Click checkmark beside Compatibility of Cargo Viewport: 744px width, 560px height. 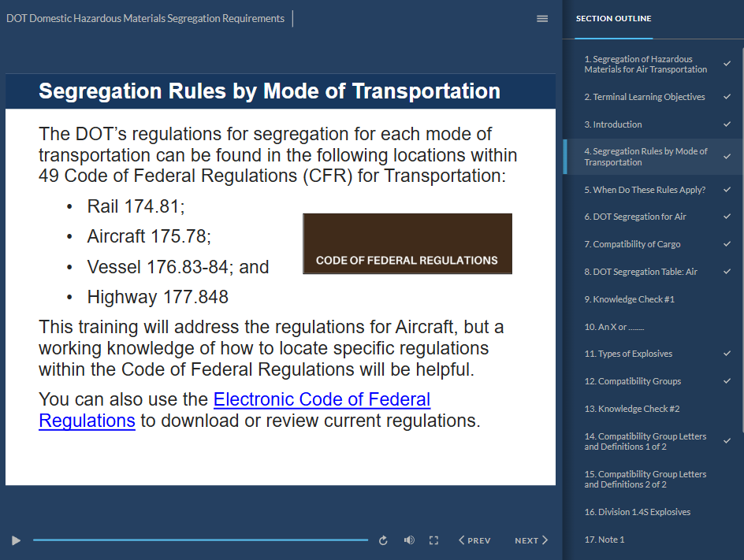(727, 244)
